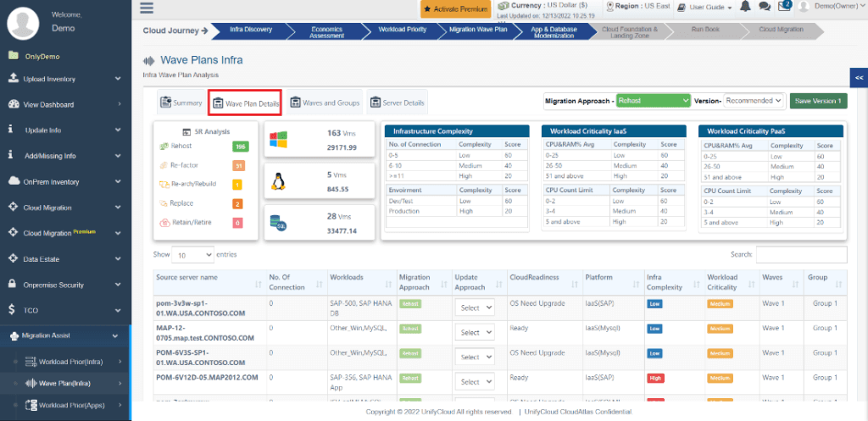The height and width of the screenshot is (421, 868).
Task: Expand the TCO sidebar menu
Action: [x=65, y=310]
